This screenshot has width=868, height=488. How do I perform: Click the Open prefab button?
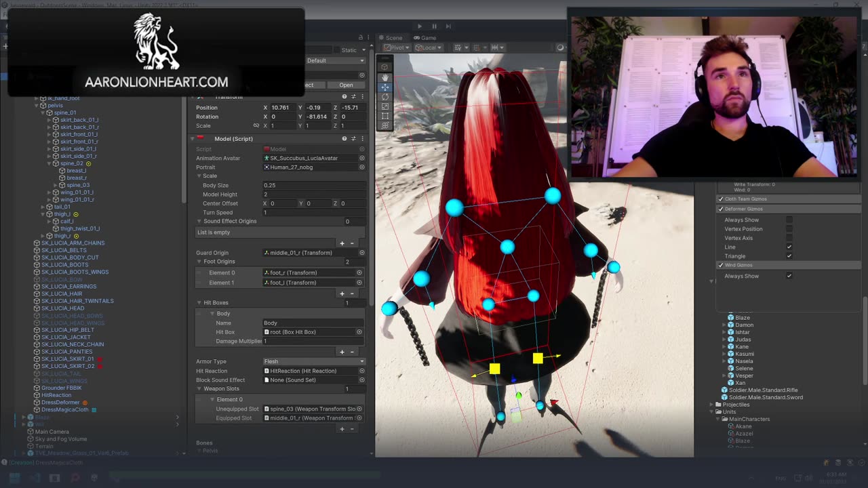coord(346,85)
